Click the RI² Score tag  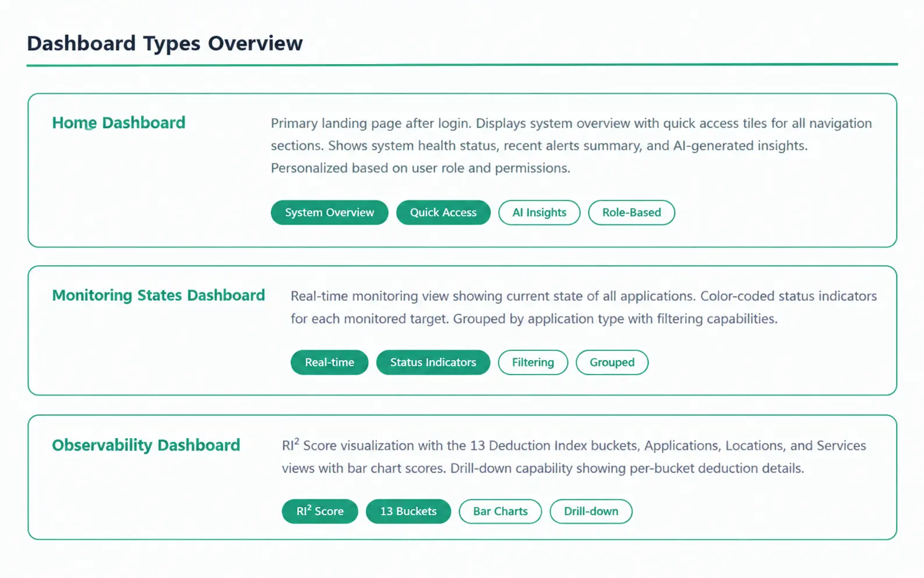tap(320, 511)
